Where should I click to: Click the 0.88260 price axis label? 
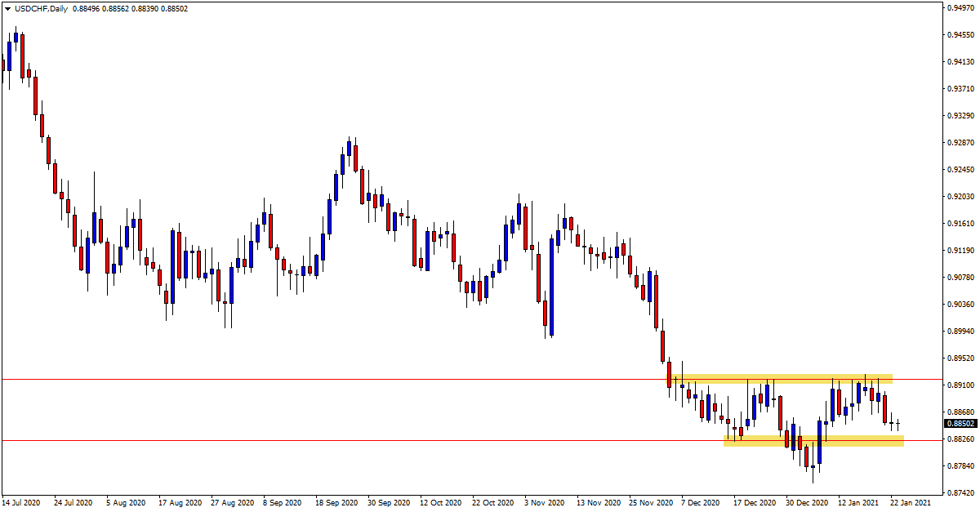960,439
